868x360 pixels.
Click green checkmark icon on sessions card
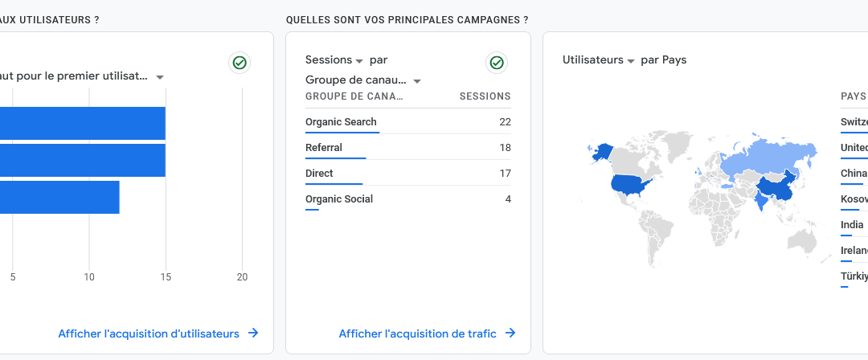pyautogui.click(x=497, y=63)
